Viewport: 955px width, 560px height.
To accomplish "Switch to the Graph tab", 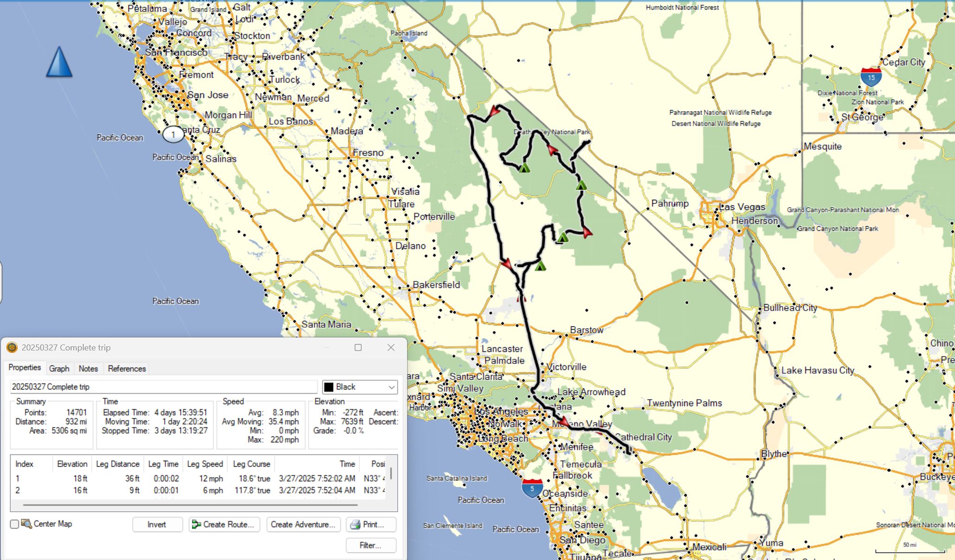I will point(59,369).
